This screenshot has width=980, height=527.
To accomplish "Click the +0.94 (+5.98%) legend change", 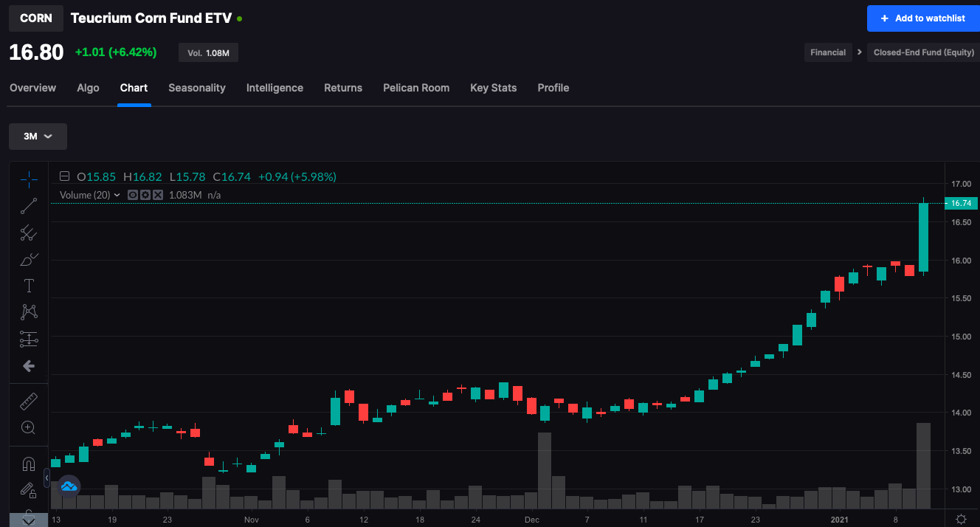I will pos(297,176).
